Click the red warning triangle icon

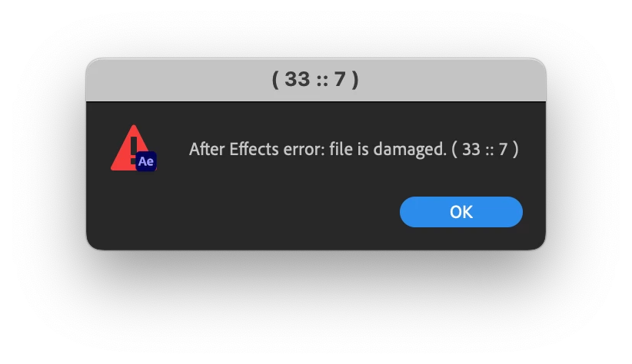(x=130, y=147)
